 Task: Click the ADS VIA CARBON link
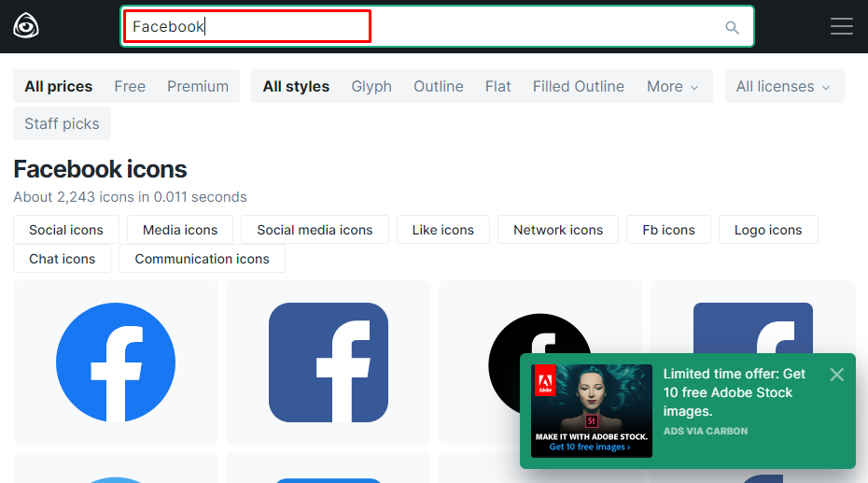706,431
